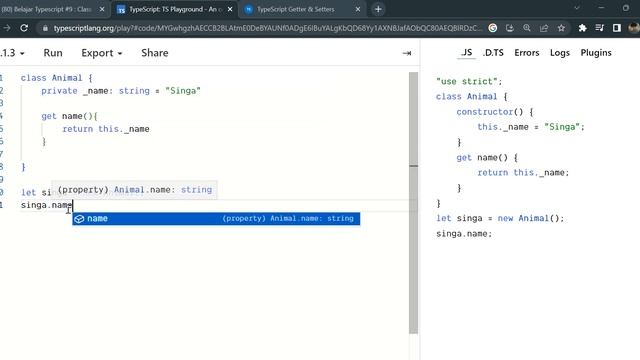Click the editor vertical scrollbar thumb
Image resolution: width=640 pixels, height=360 pixels.
tap(413, 202)
